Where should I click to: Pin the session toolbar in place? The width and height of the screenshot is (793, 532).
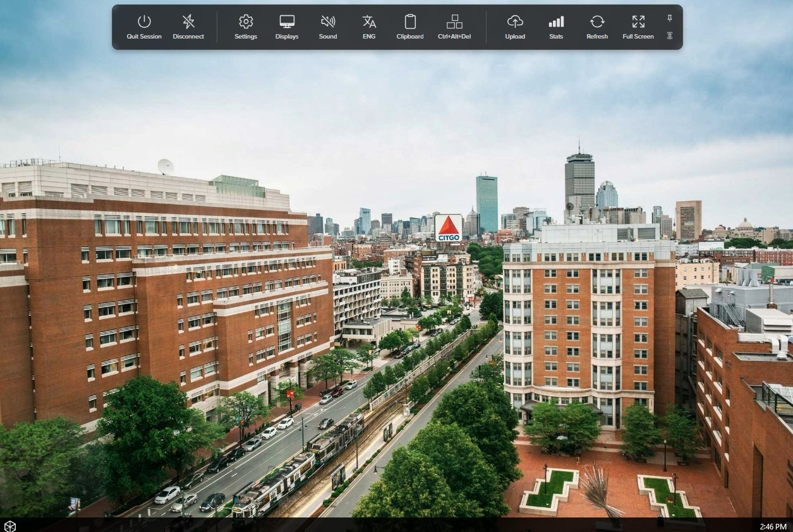click(670, 18)
